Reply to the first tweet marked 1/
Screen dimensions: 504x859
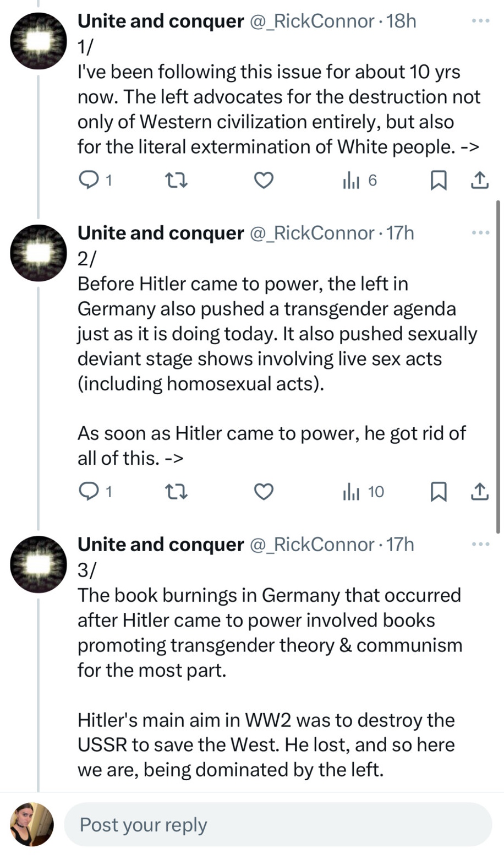[x=88, y=180]
